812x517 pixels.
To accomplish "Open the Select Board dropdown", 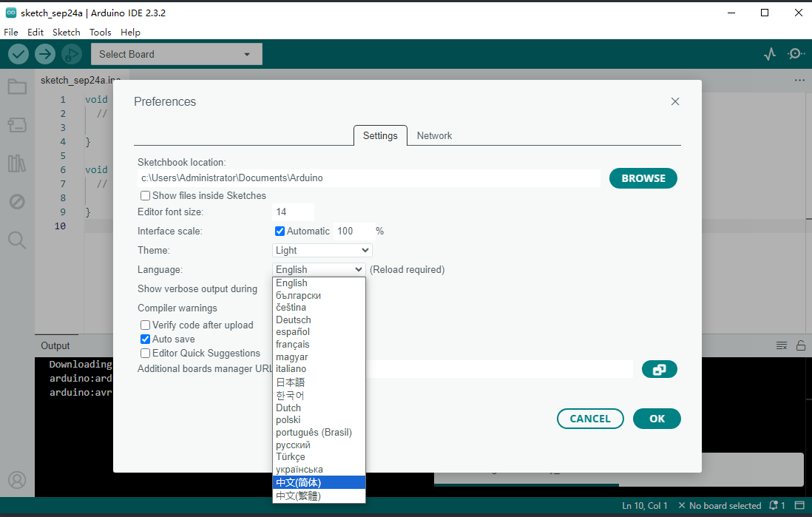I will point(177,54).
